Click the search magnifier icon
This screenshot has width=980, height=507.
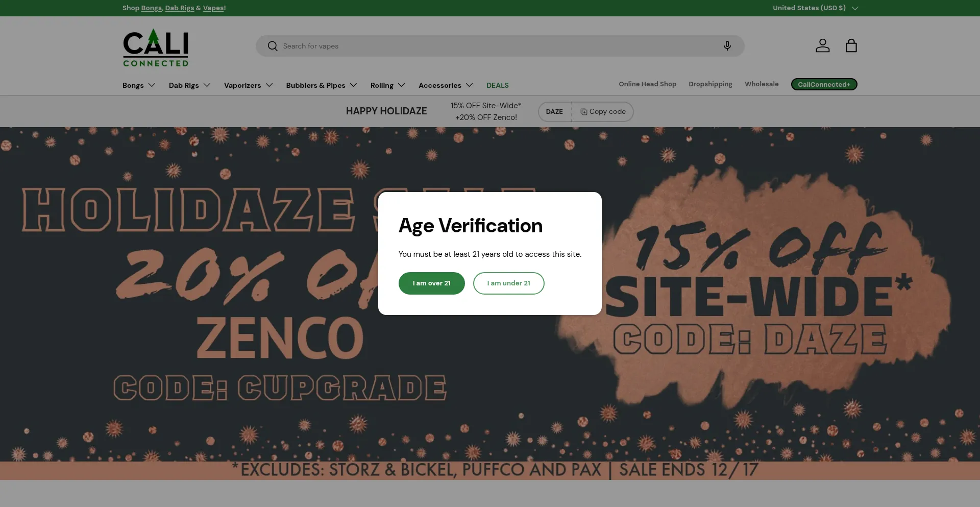[273, 46]
